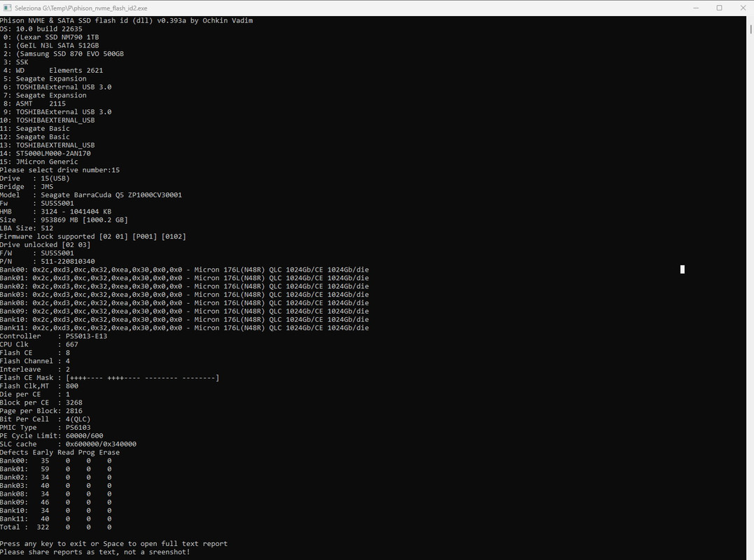Click PMIC Type value 'PS6103'
The image size is (754, 560).
pos(78,427)
